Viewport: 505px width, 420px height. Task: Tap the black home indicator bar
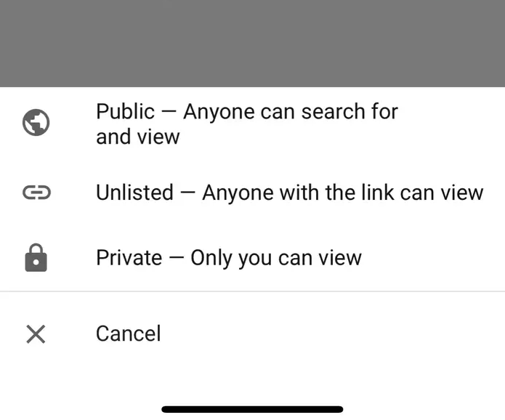tap(253, 409)
